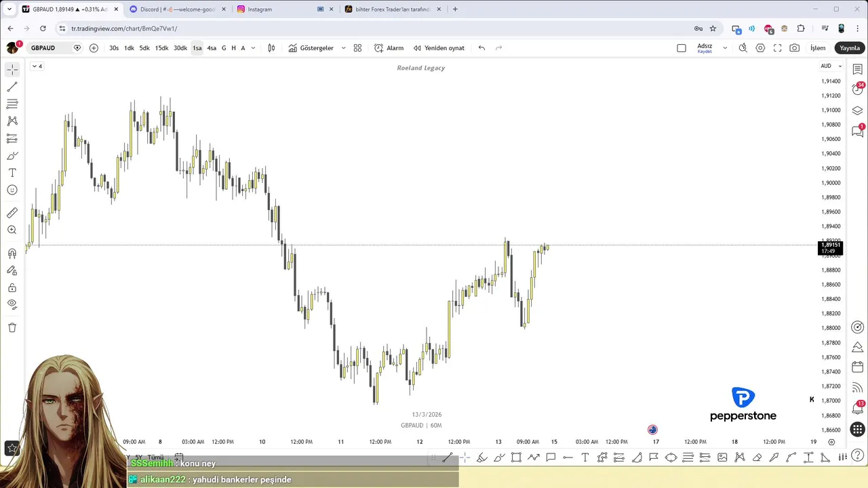This screenshot has height=488, width=868.
Task: Select the Text tool in the left sidebar
Action: point(12,173)
